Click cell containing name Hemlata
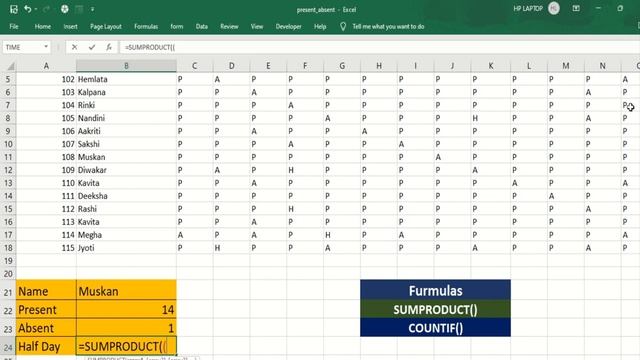The image size is (640, 360). 126,79
